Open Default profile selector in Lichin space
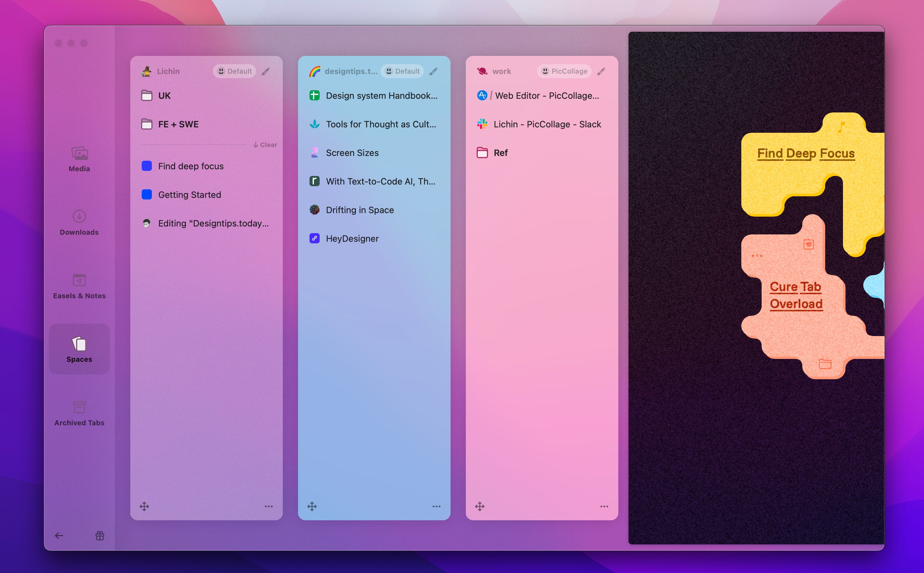 234,71
